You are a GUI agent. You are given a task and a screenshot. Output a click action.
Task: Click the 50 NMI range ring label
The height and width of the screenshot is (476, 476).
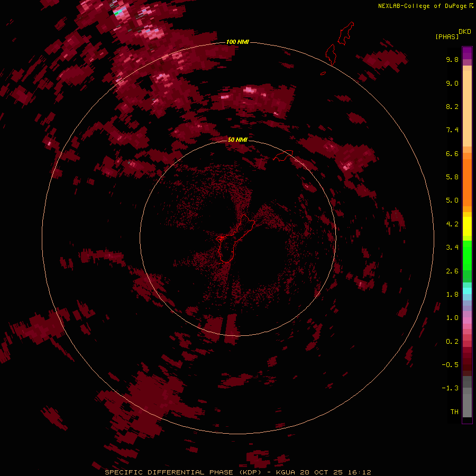click(x=237, y=140)
